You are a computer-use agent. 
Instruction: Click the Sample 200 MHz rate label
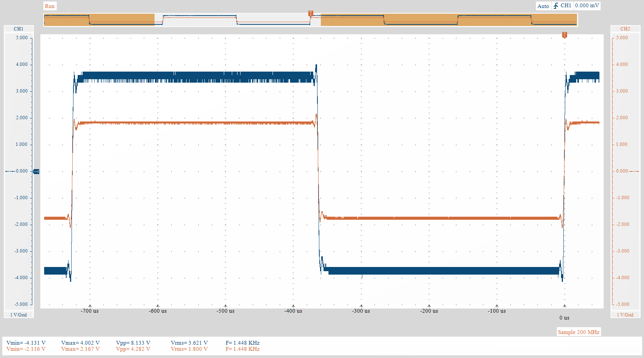point(579,332)
